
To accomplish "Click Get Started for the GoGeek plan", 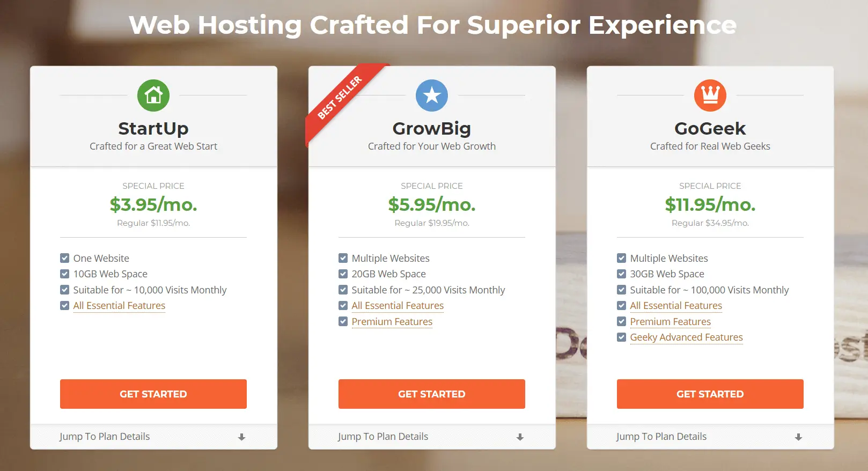I will [x=710, y=394].
